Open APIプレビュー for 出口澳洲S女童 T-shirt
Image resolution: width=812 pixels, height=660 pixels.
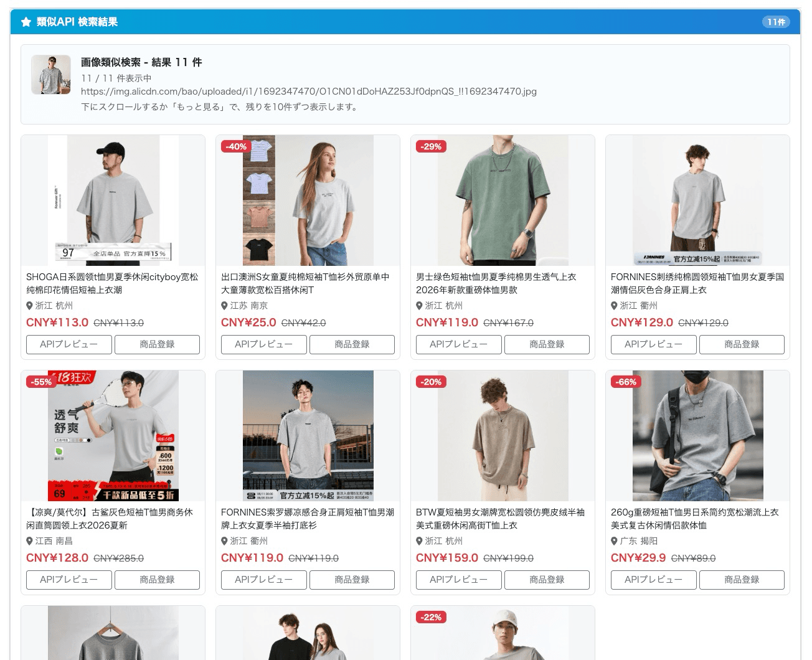264,344
